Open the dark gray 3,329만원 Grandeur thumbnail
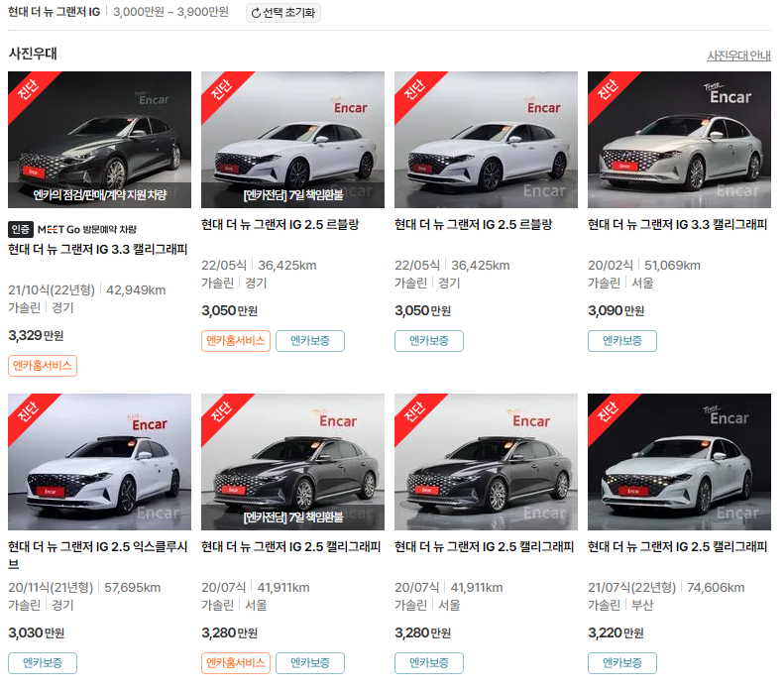784x689 pixels. [x=99, y=140]
